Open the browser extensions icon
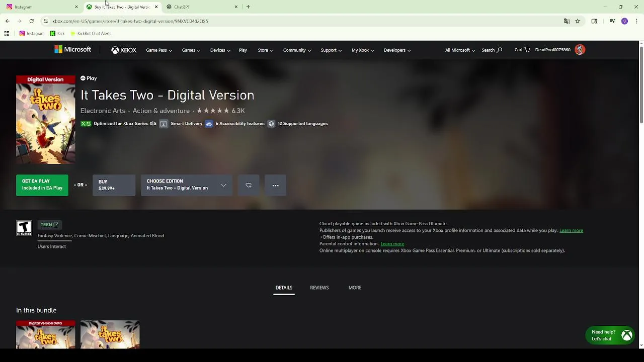 (594, 21)
